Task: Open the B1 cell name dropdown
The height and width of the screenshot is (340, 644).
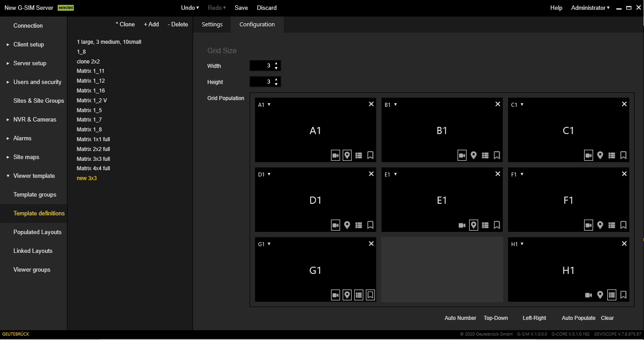Action: pyautogui.click(x=396, y=105)
